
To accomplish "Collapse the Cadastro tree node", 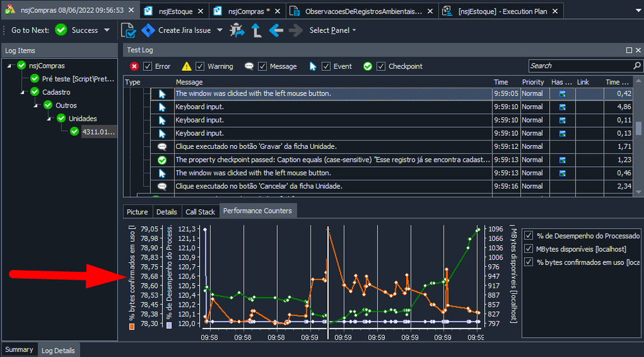I will (x=23, y=92).
